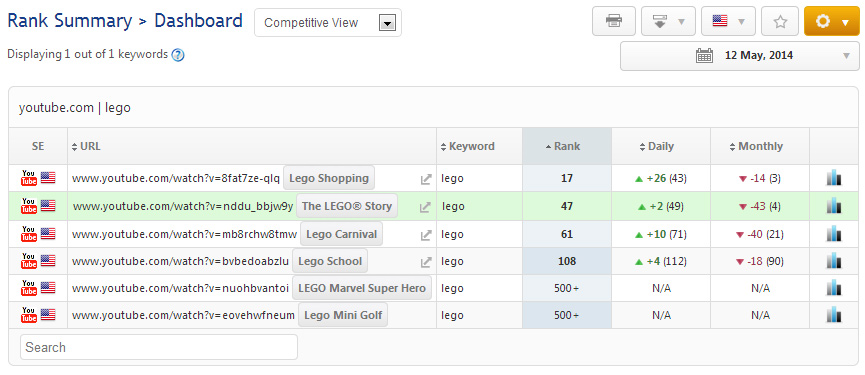
Task: Open external link icon for The LEGO® Story
Action: pyautogui.click(x=424, y=207)
